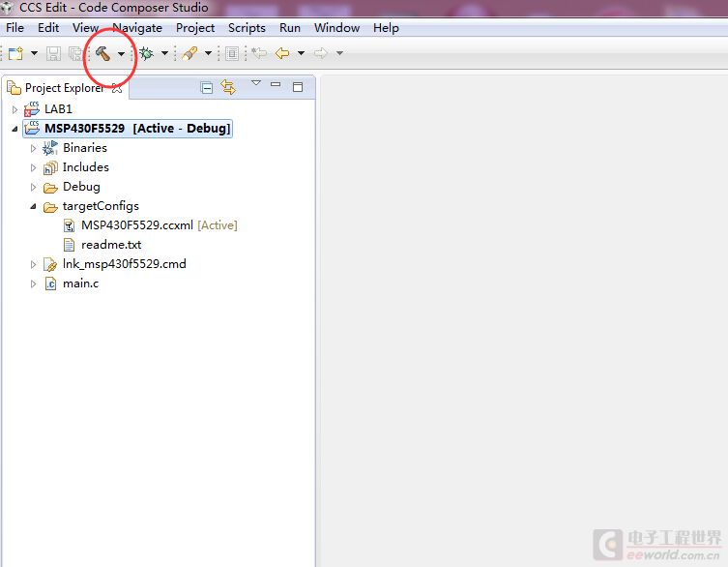Open the Debug bug dropdown arrow

click(x=164, y=53)
